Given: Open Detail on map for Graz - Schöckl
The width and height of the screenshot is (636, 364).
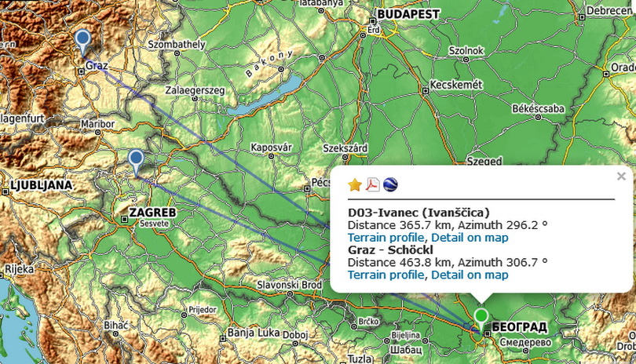Looking at the screenshot, I should [x=470, y=275].
